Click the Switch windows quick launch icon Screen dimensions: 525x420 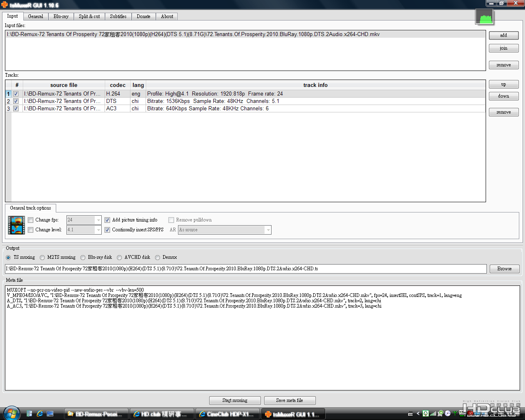[x=30, y=413]
